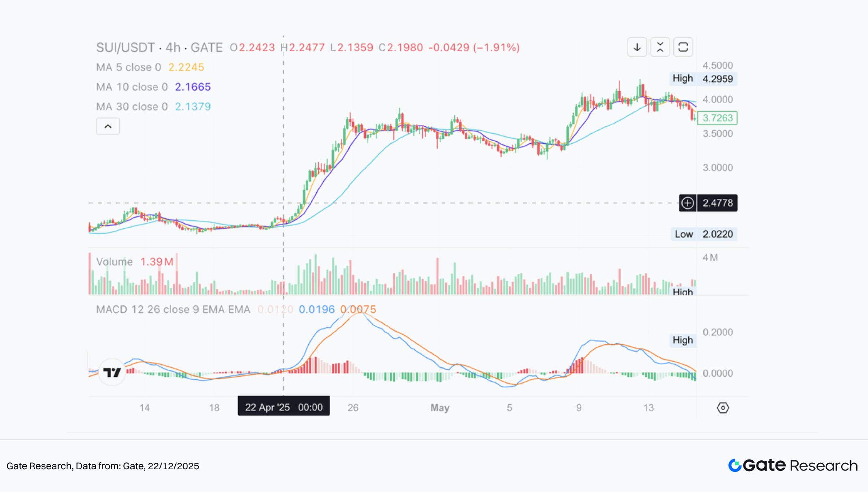This screenshot has width=868, height=492.
Task: Click the TradingView logo
Action: coord(112,372)
